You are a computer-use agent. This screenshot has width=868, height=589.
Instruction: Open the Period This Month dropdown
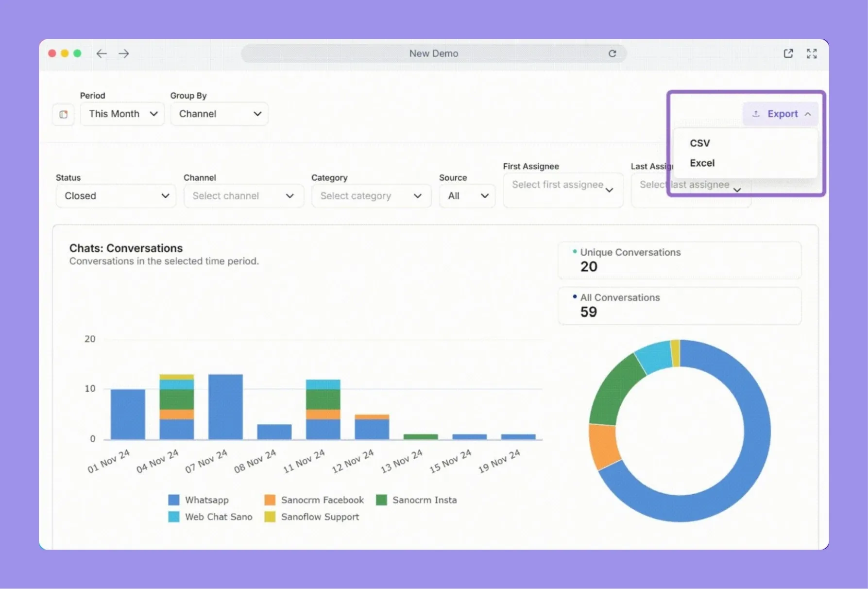(122, 114)
